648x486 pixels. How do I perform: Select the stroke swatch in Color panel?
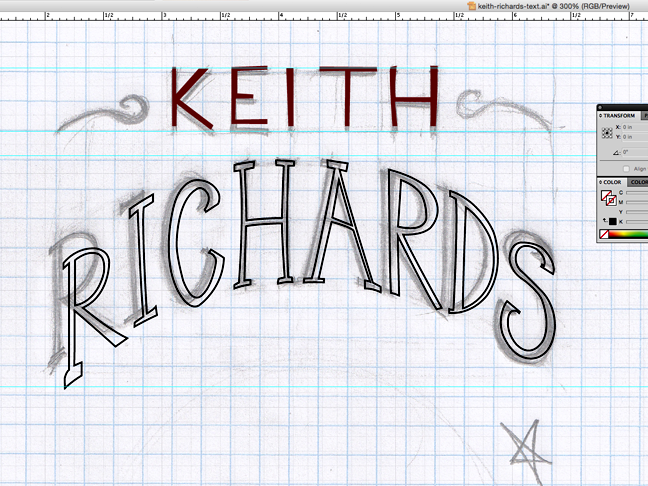click(x=612, y=201)
